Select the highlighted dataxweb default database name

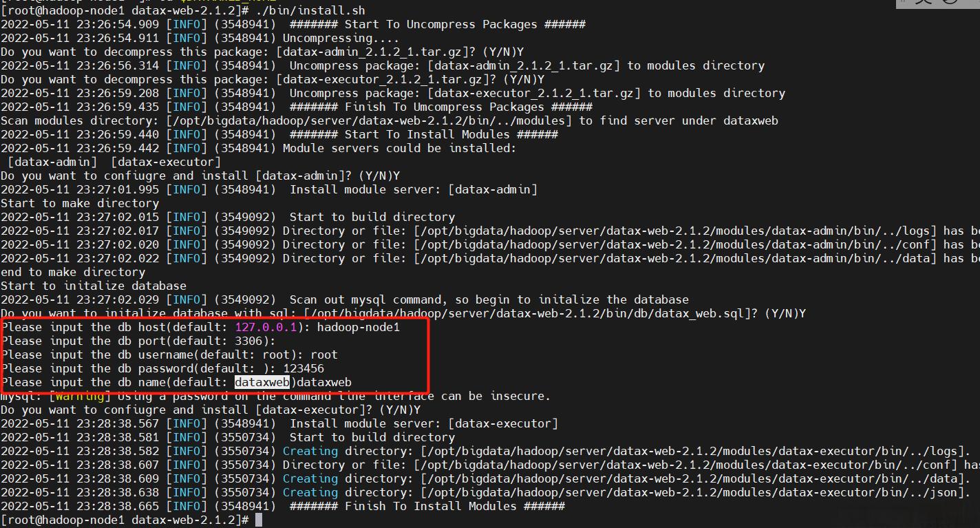coord(262,382)
